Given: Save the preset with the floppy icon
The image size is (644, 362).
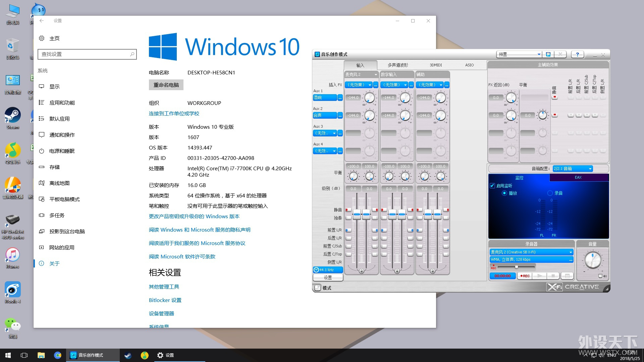Looking at the screenshot, I should point(548,54).
